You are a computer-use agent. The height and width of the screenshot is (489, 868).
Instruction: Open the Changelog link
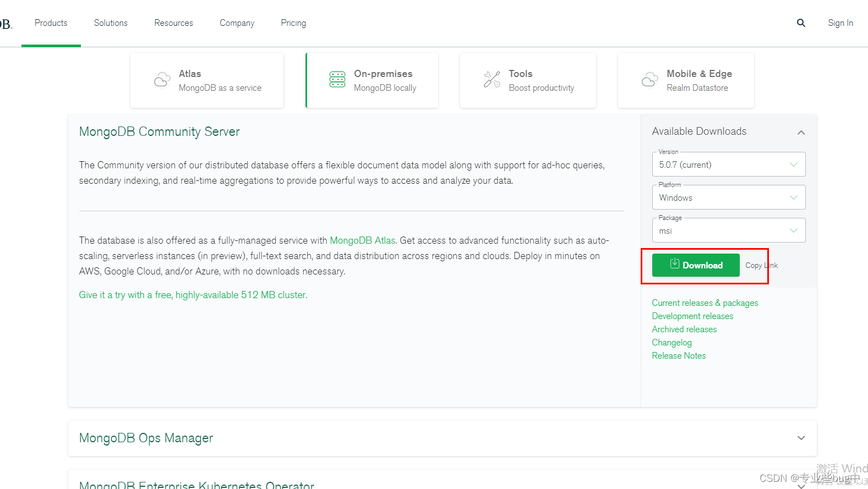tap(672, 343)
